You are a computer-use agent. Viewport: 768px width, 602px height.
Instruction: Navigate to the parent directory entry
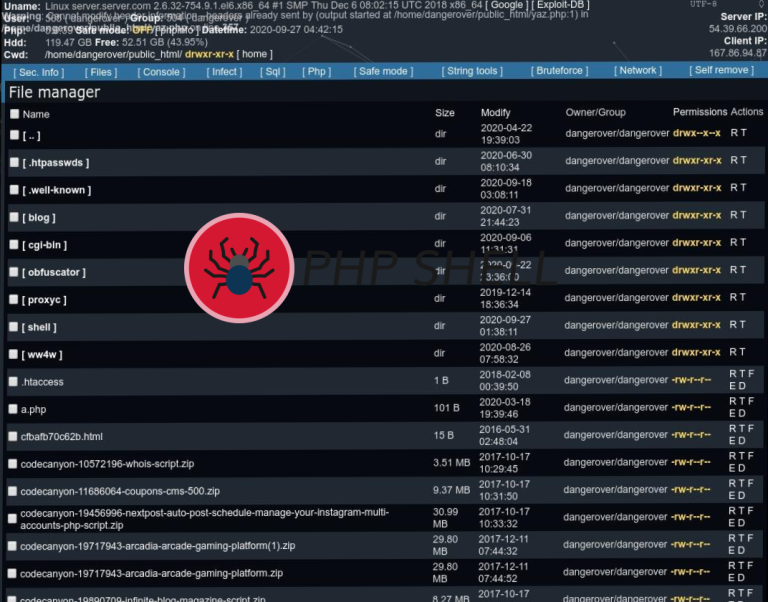coord(31,135)
